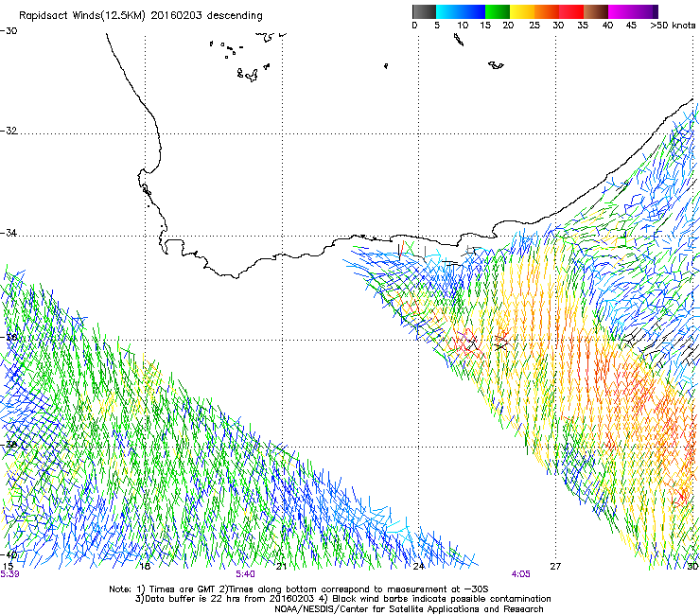The image size is (700, 615).
Task: Click the gray 0-5 knots color segment
Action: (x=424, y=11)
